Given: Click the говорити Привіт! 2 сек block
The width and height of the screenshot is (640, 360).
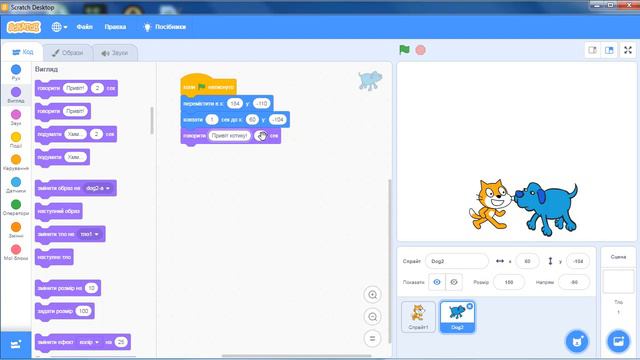Looking at the screenshot, I should (x=76, y=88).
